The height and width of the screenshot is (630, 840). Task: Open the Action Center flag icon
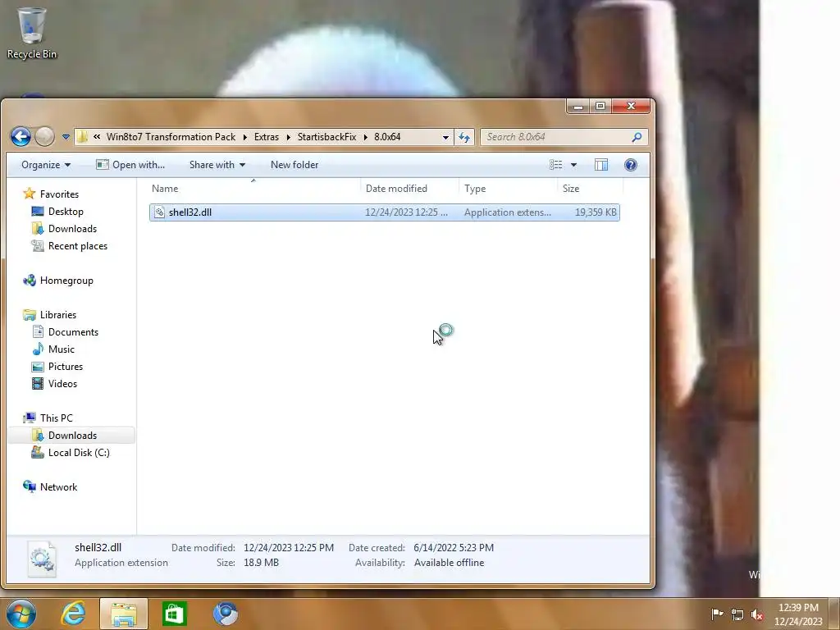[717, 614]
